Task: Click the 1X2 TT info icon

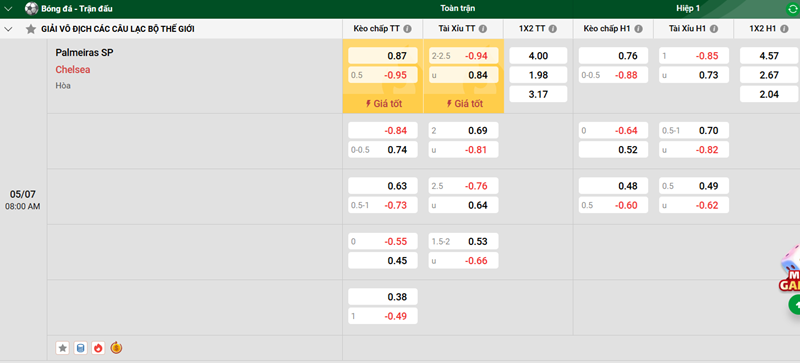Action: point(553,29)
